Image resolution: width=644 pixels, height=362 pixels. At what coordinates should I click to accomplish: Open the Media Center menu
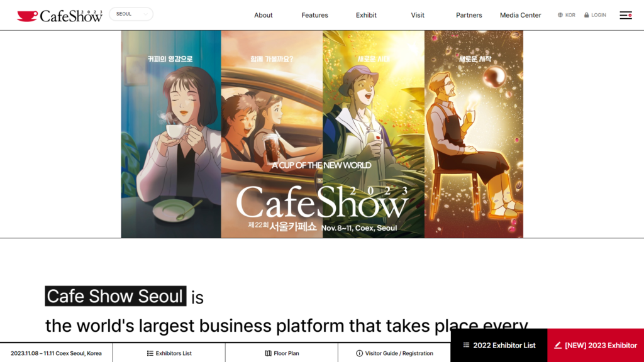tap(520, 15)
